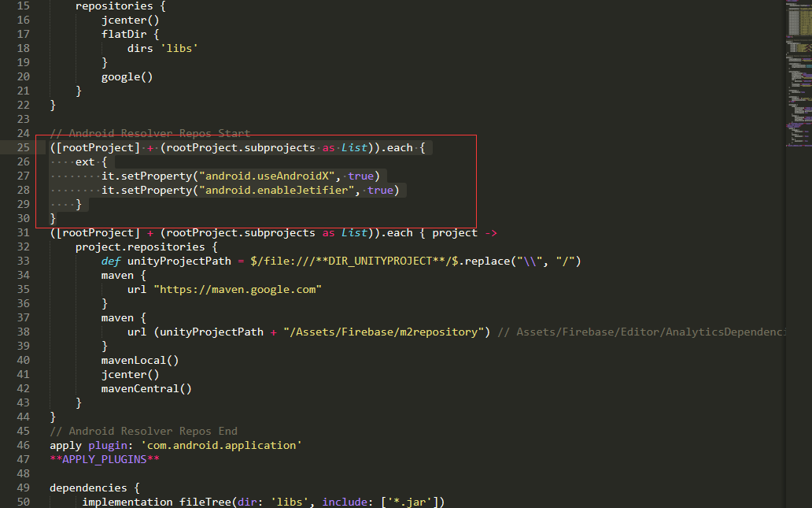Click the "/Assets/Firebase/m2repository" string

[x=383, y=332]
